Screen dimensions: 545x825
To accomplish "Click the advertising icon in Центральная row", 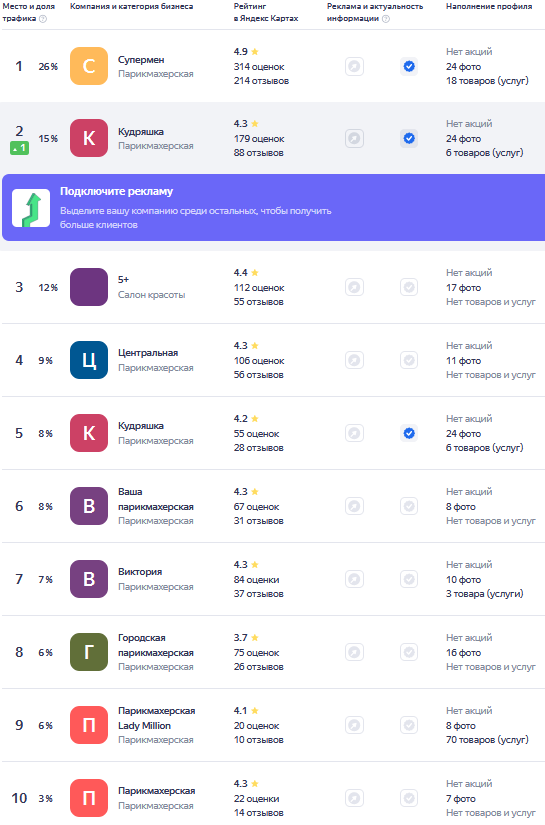I will point(355,360).
